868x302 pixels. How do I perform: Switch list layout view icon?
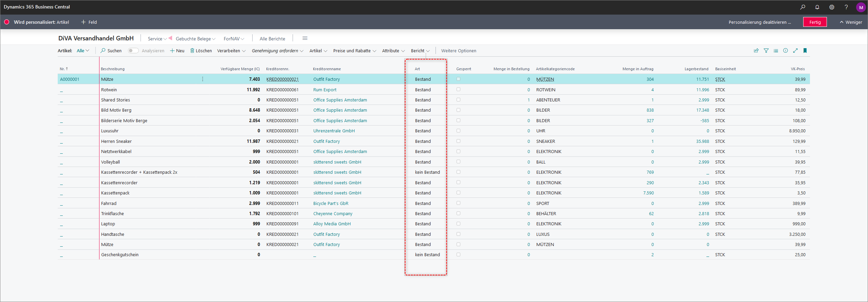[x=776, y=51]
